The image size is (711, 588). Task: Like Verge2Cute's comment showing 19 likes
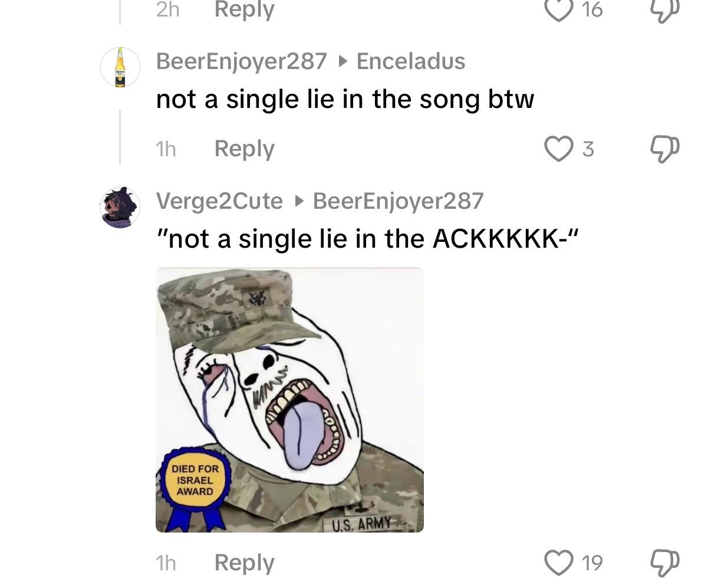(559, 563)
